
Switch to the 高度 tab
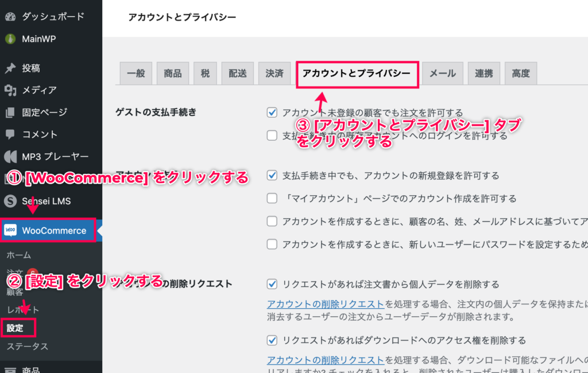[x=521, y=73]
